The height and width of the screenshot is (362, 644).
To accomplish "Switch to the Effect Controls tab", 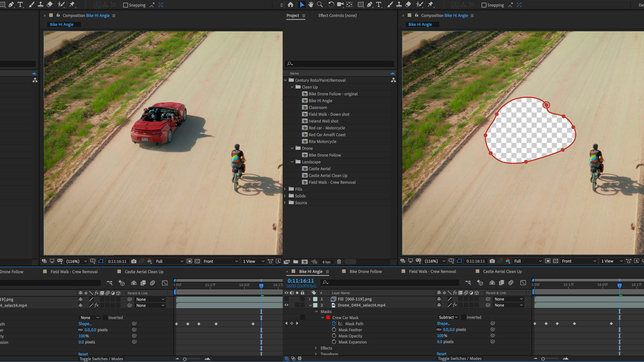I will click(x=337, y=16).
